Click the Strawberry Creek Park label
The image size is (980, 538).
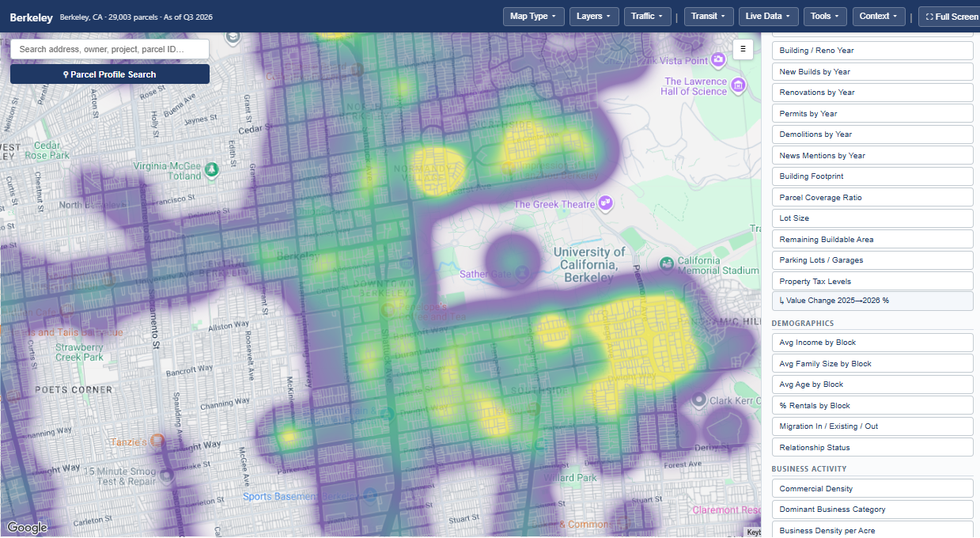click(x=79, y=352)
